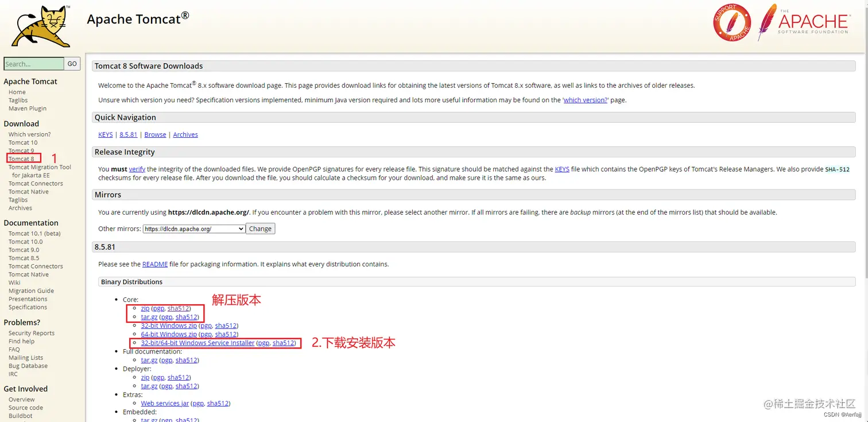Follow the KEYS link in Release Integrity paragraph

pyautogui.click(x=562, y=169)
